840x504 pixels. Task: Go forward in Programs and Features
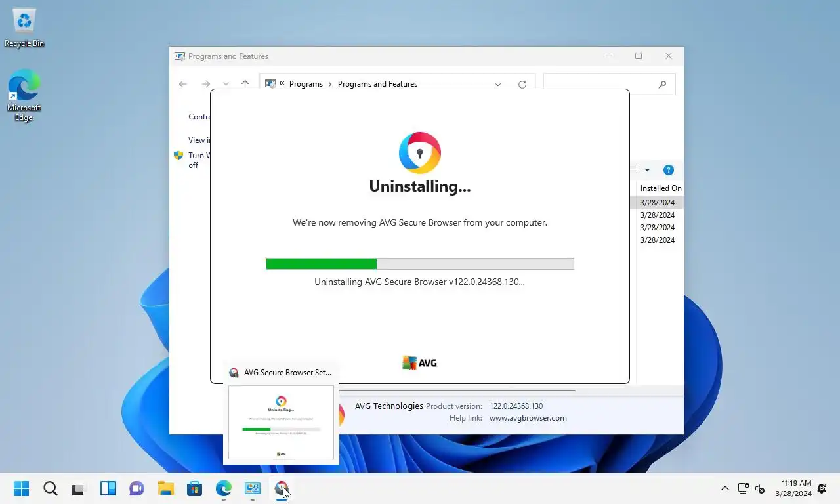point(205,84)
